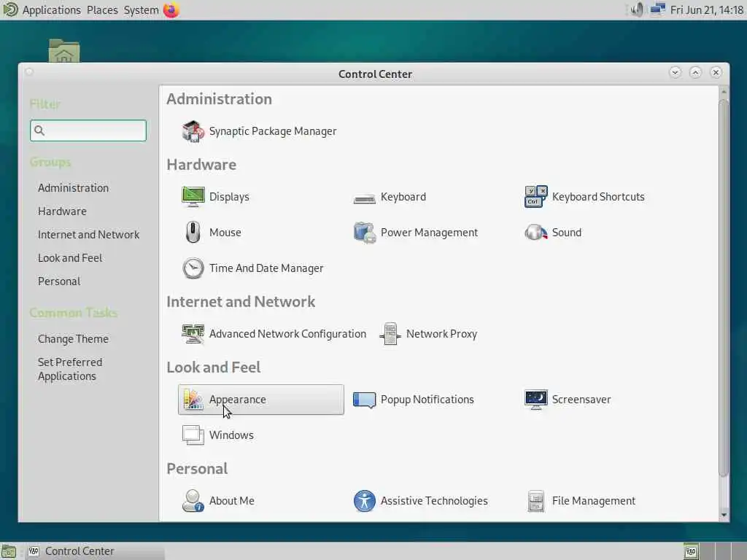Click the 'Time And Date Manager' label

point(266,268)
